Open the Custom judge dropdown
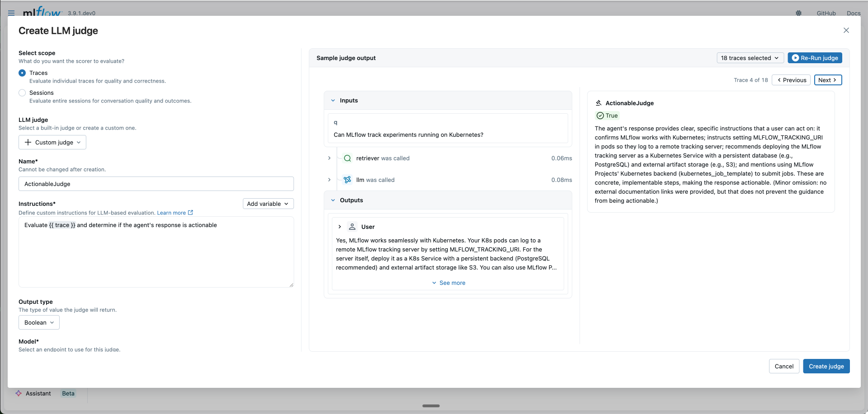This screenshot has height=414, width=868. [x=52, y=143]
